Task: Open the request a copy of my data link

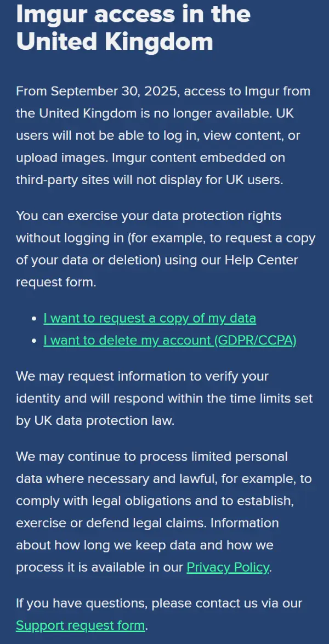Action: 150,318
